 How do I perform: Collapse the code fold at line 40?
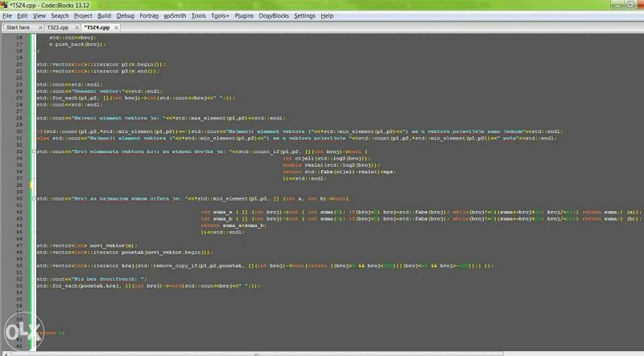[x=34, y=199]
